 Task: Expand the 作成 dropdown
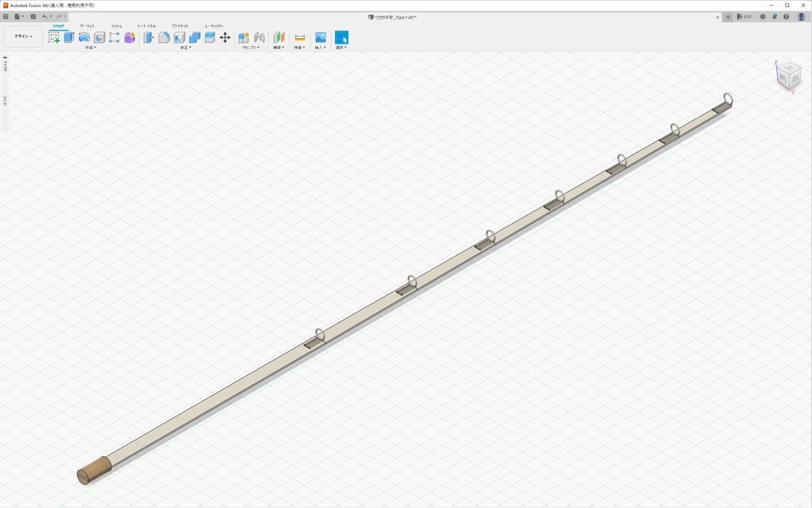click(x=91, y=47)
